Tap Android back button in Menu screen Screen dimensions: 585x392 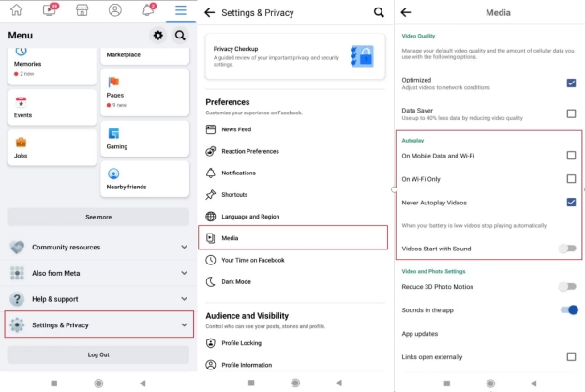pos(142,384)
